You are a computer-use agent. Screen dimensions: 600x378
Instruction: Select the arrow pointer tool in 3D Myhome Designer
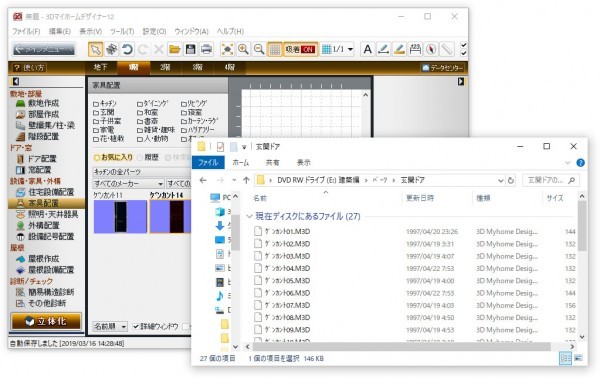point(95,49)
